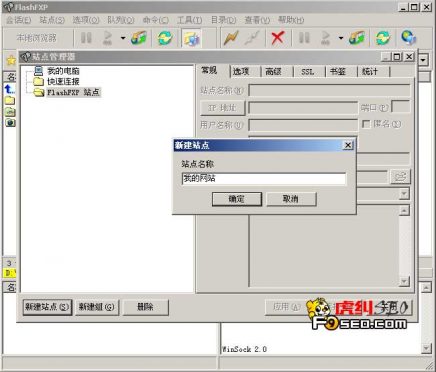Switch to the 选项 tab in Site Manager
436x372 pixels.
pos(241,71)
